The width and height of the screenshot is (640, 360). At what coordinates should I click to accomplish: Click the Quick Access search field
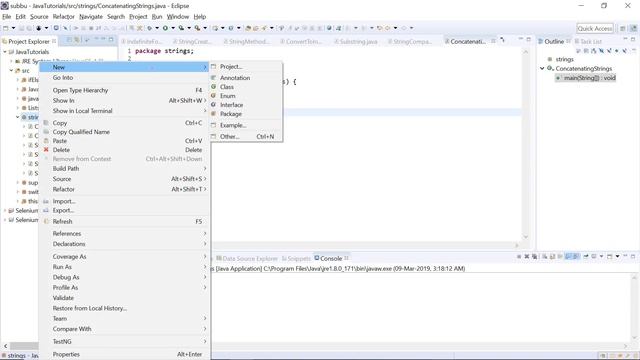point(595,28)
